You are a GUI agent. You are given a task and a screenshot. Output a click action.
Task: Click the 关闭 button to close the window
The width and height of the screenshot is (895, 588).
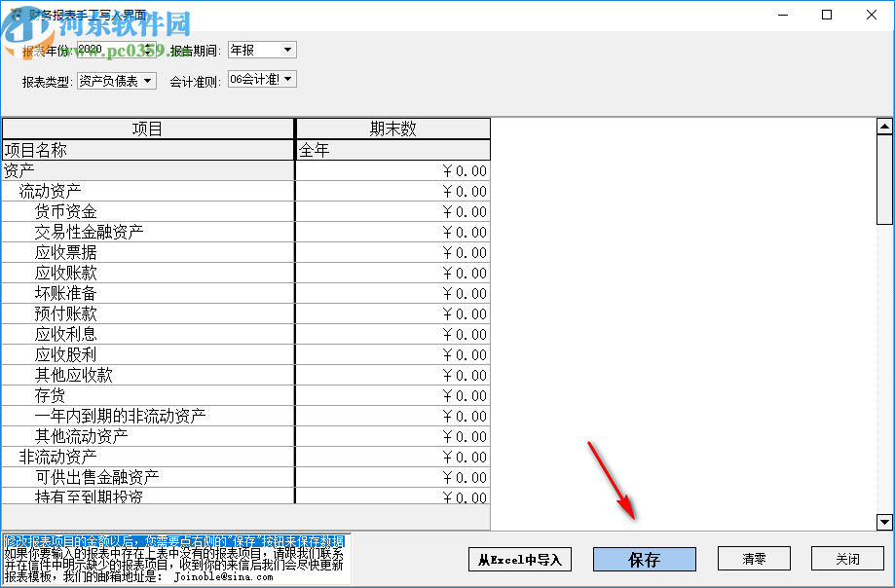[x=846, y=559]
